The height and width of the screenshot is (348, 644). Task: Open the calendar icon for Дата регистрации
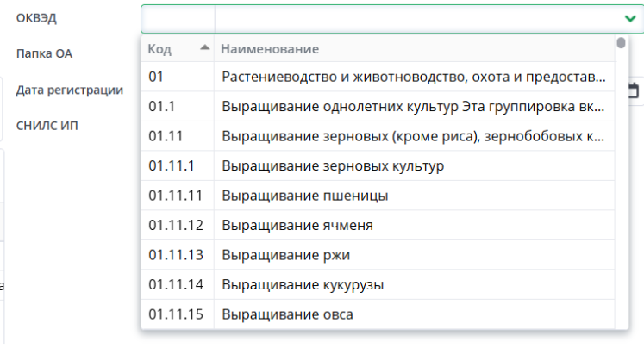point(634,90)
